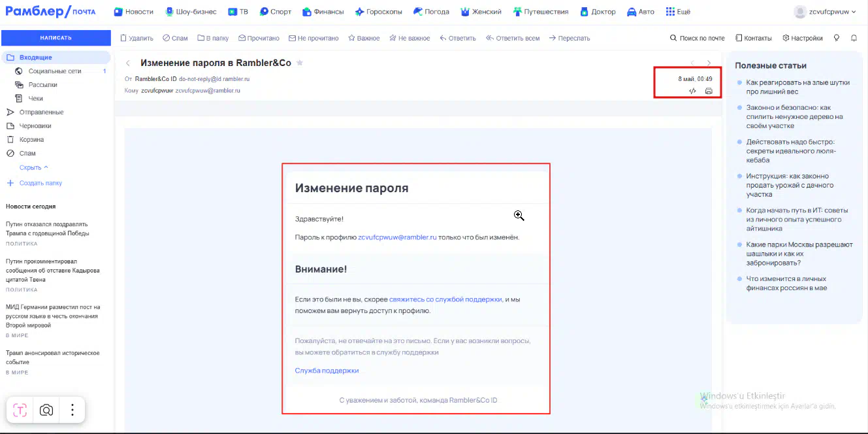Open article Когда начать путь в ИТ
The width and height of the screenshot is (868, 434).
797,220
